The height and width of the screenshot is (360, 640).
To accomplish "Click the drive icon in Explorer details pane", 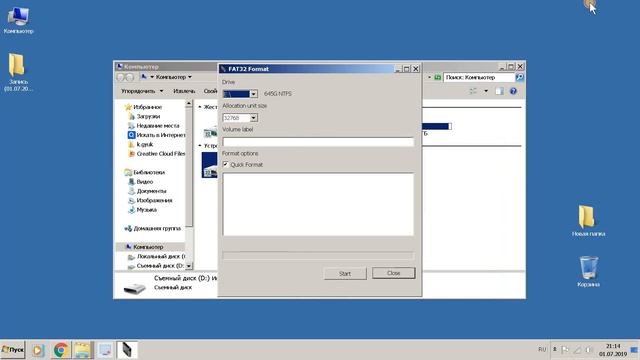I will pyautogui.click(x=135, y=288).
